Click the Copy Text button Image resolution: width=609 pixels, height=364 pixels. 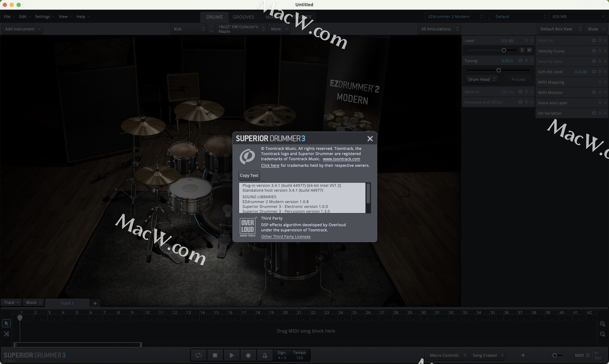click(x=249, y=175)
